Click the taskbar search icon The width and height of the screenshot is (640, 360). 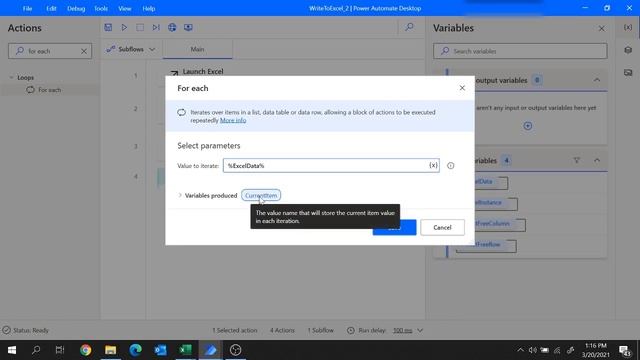tap(36, 350)
